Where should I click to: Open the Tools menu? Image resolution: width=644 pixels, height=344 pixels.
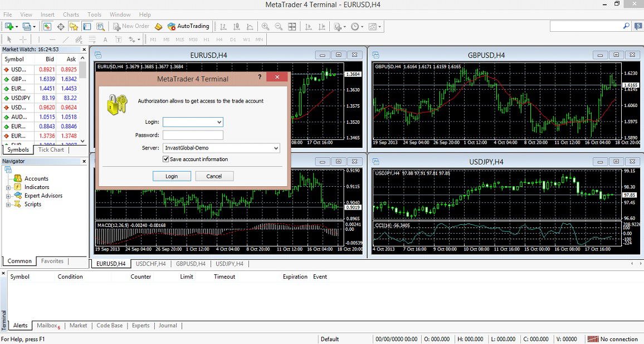pyautogui.click(x=94, y=14)
